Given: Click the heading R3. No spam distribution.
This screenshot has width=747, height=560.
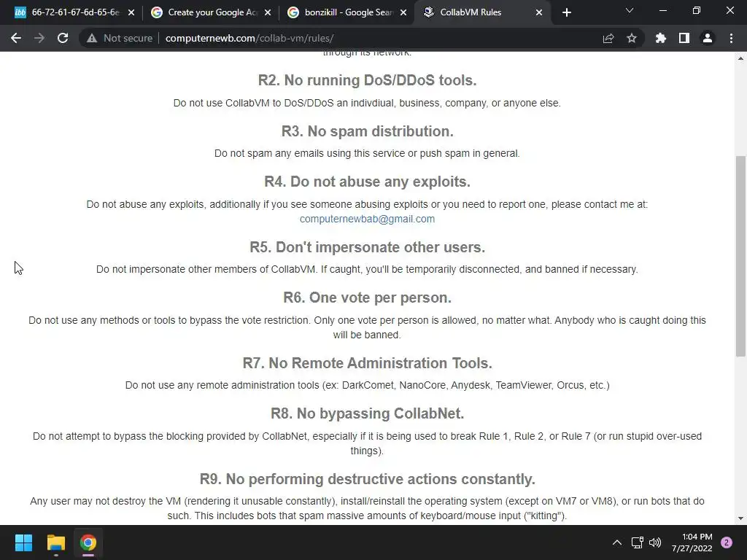Looking at the screenshot, I should [x=367, y=131].
